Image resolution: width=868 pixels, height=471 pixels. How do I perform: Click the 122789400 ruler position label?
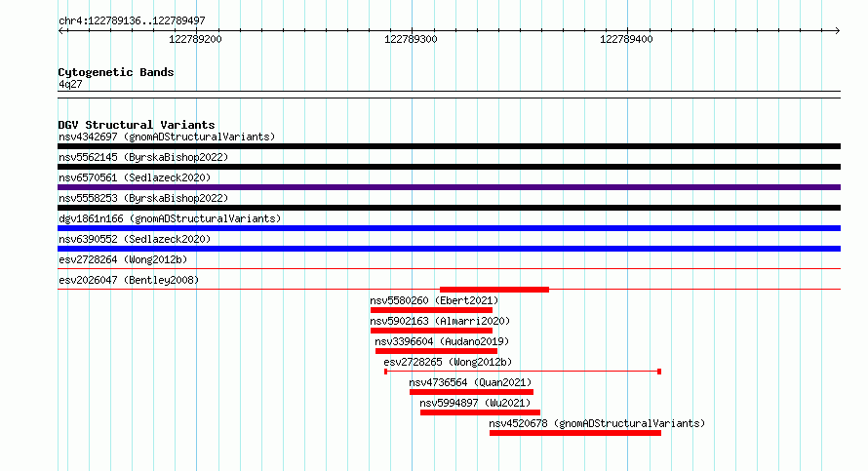click(626, 39)
